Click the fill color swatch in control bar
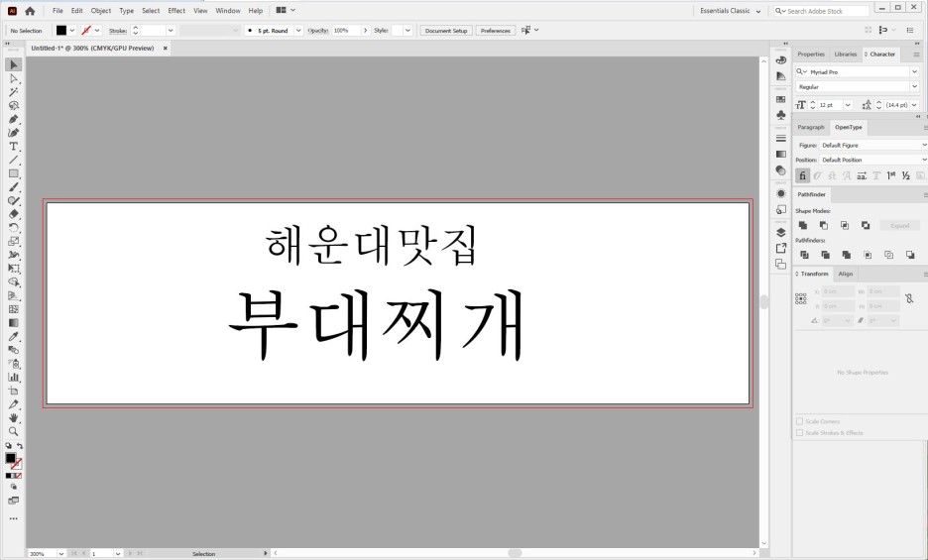The width and height of the screenshot is (928, 560). point(61,30)
